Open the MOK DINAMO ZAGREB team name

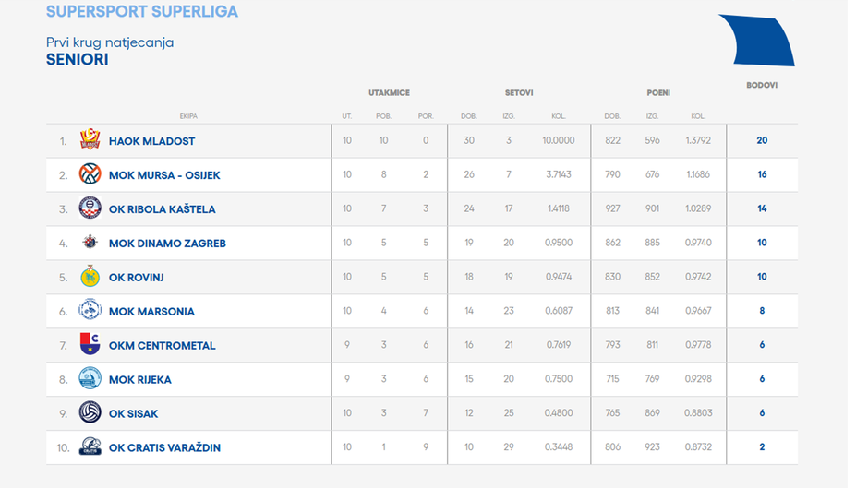point(167,244)
